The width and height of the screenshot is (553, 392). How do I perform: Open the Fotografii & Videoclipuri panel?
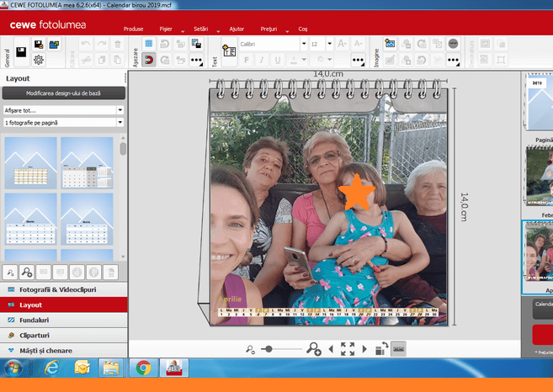pyautogui.click(x=63, y=289)
